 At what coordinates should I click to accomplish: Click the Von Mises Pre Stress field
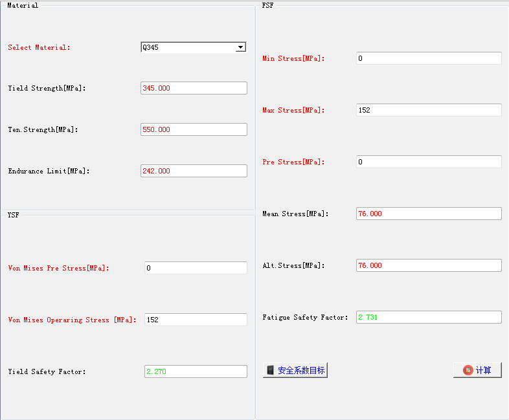(x=196, y=268)
